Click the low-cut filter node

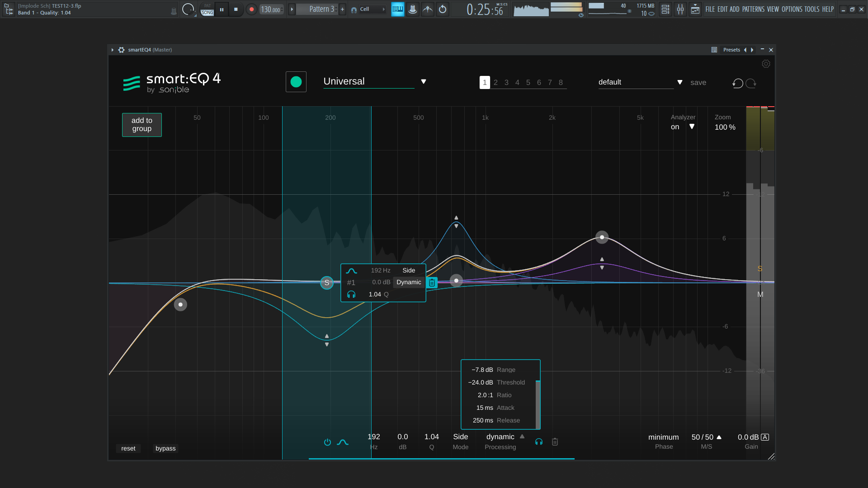180,305
